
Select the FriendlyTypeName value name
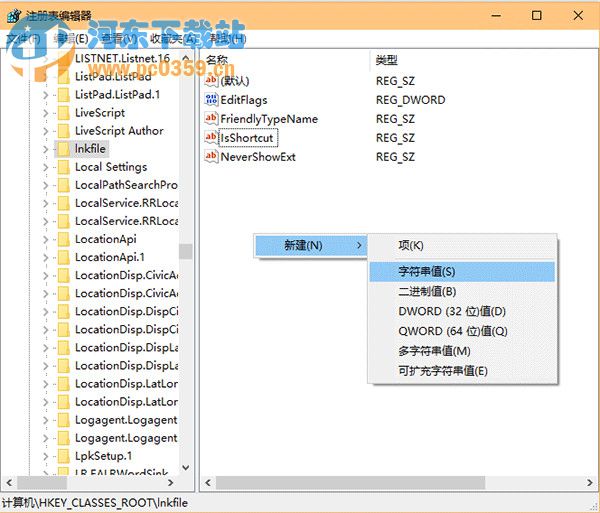(x=269, y=119)
